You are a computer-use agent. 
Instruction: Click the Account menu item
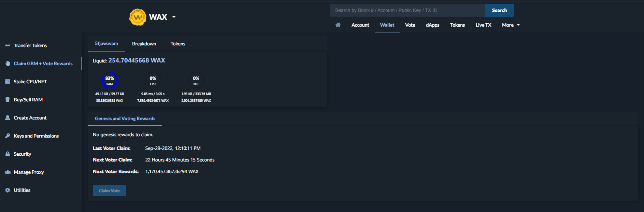(360, 25)
